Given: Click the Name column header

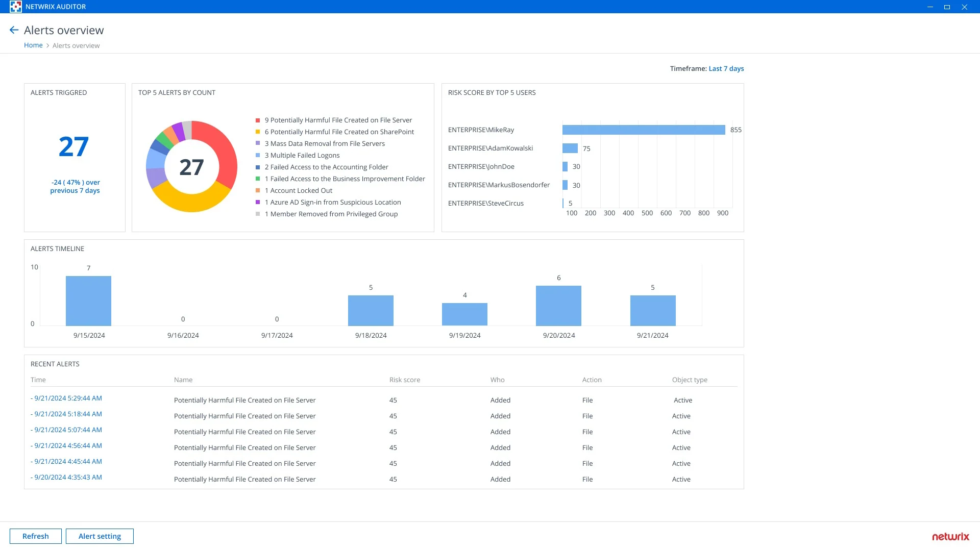Looking at the screenshot, I should pyautogui.click(x=183, y=380).
